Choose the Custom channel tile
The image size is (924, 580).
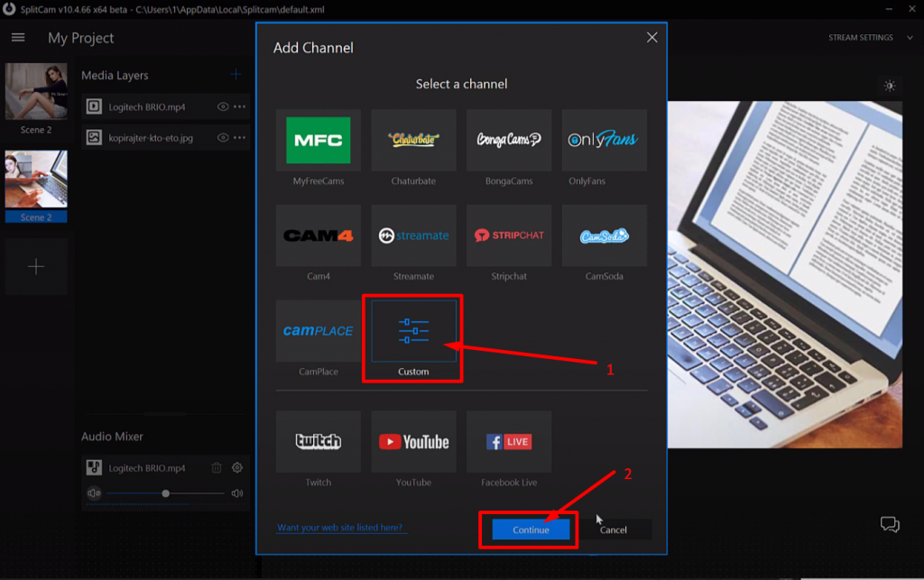413,331
